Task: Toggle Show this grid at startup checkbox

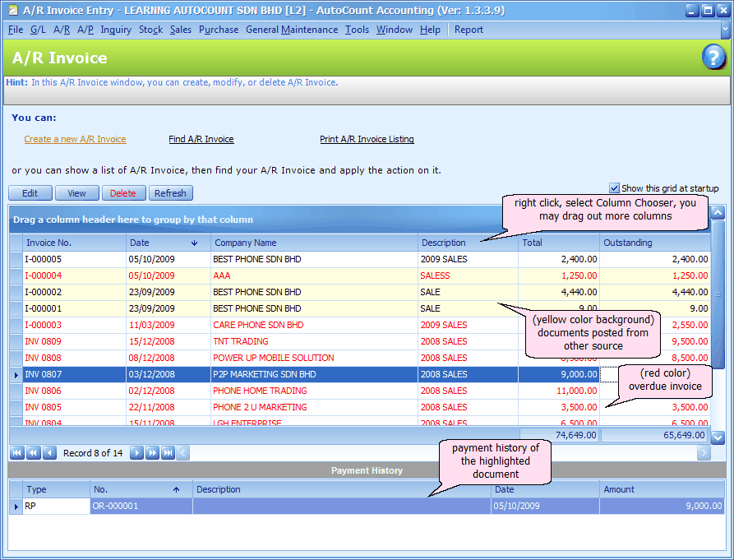Action: tap(614, 188)
